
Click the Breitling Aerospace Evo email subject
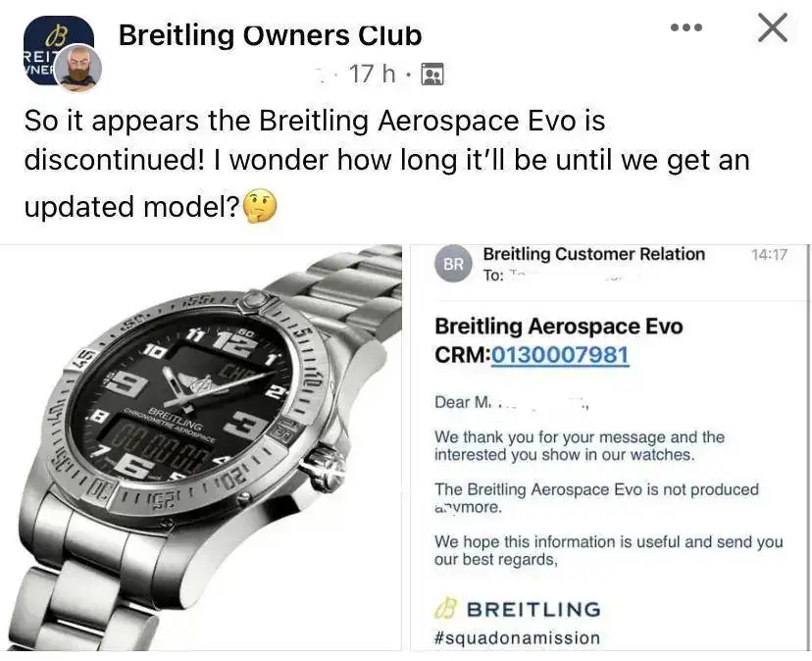558,327
